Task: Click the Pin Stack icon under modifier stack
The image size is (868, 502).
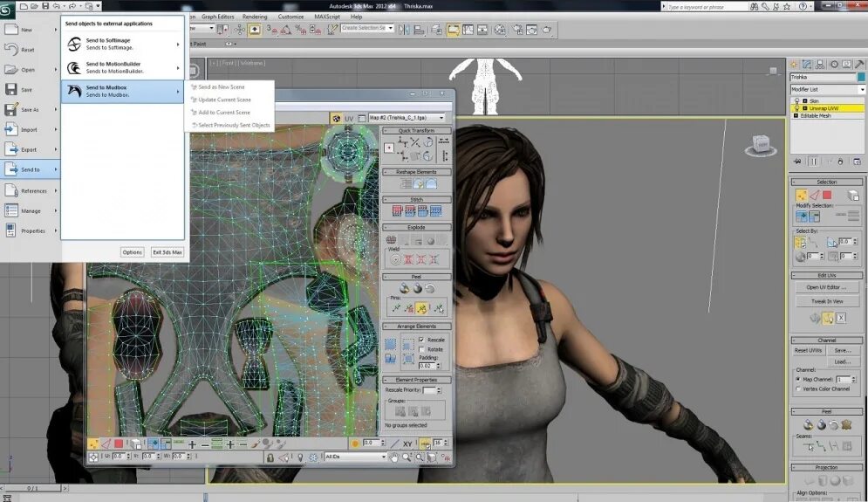Action: click(x=797, y=162)
